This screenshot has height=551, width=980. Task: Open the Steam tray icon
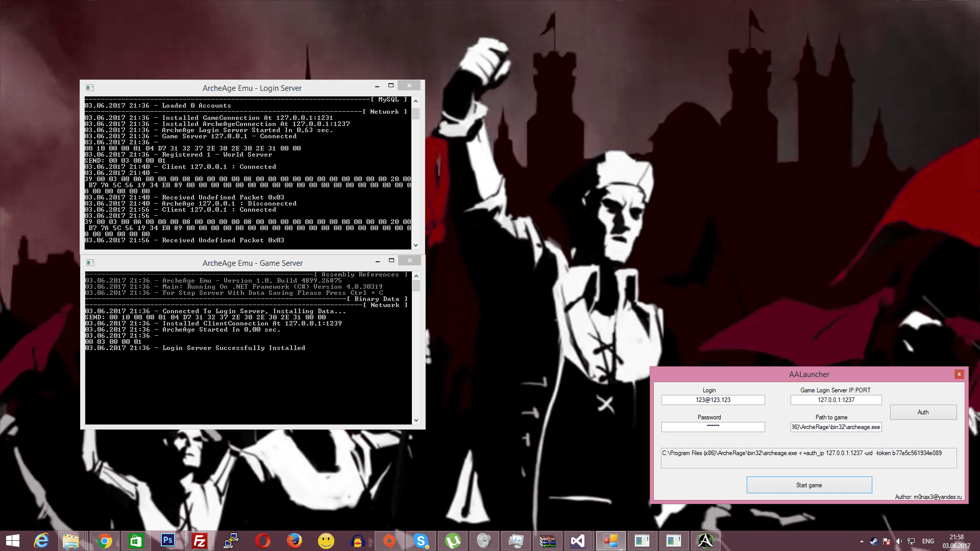point(874,541)
